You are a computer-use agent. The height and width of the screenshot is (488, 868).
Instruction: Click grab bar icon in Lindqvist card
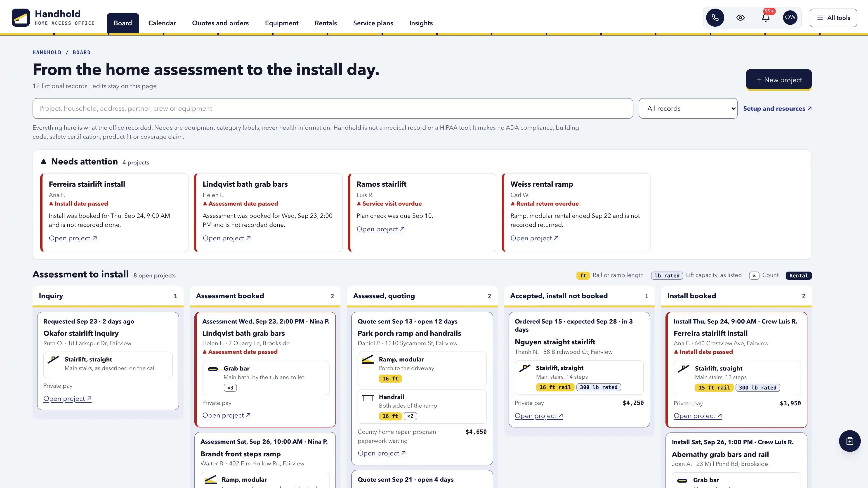coord(213,369)
